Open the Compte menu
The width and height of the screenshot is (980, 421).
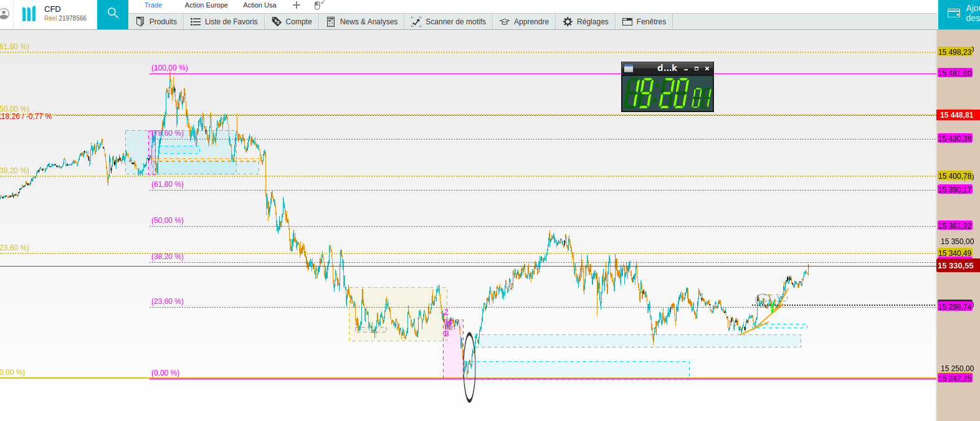(292, 21)
